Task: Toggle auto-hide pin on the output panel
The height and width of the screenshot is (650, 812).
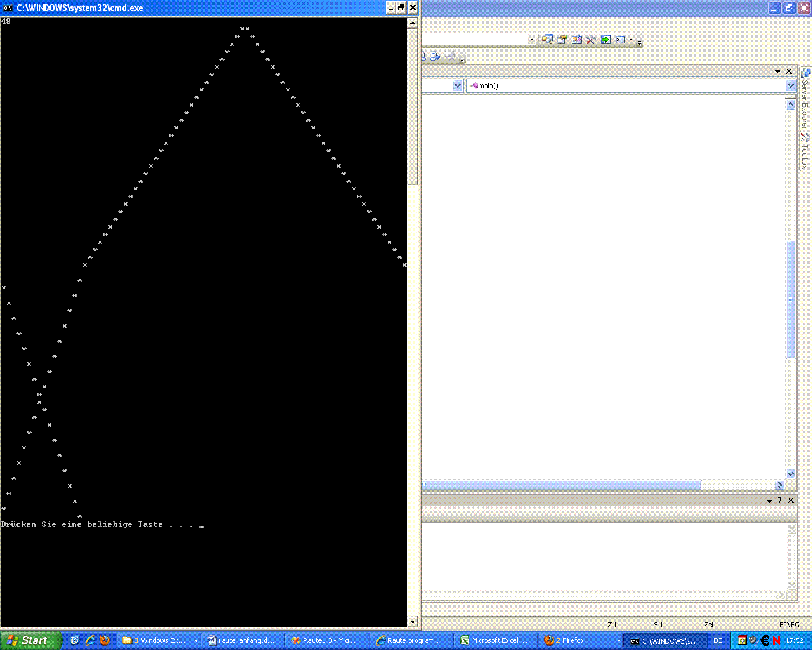Action: pos(780,500)
